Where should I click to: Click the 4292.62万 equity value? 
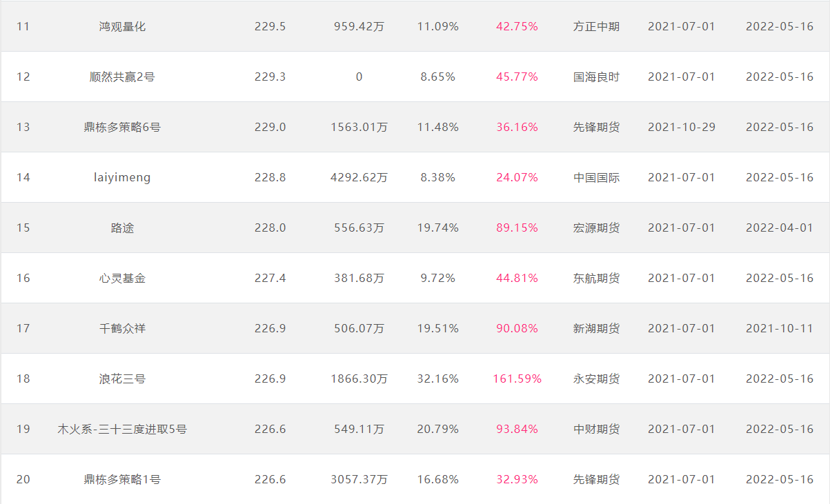pos(359,178)
